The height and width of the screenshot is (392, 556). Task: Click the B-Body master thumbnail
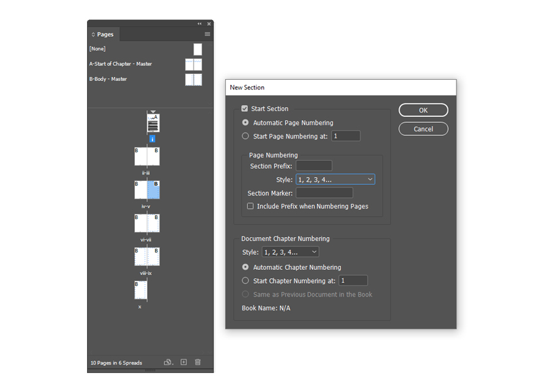point(194,79)
